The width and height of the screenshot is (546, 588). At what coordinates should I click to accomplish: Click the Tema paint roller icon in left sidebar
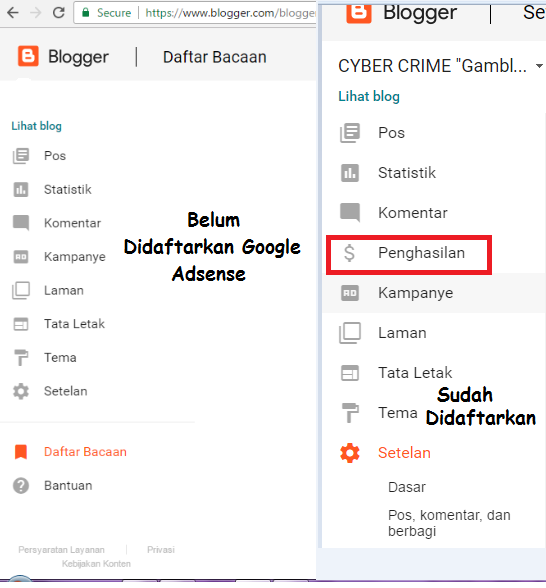(21, 357)
